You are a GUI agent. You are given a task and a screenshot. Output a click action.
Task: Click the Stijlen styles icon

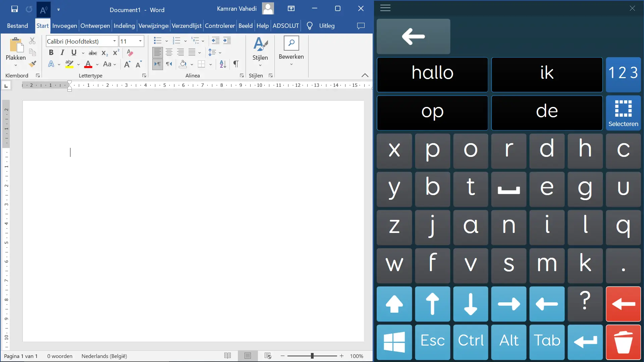[x=260, y=44]
